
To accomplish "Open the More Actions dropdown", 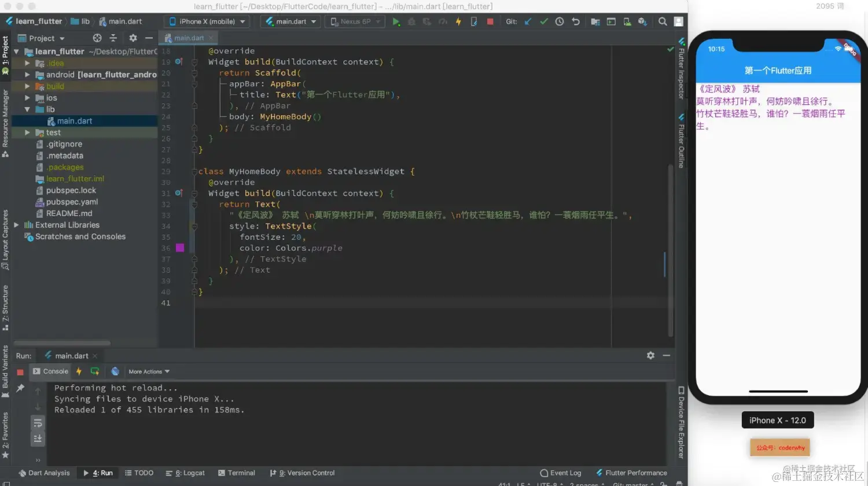I will (149, 371).
